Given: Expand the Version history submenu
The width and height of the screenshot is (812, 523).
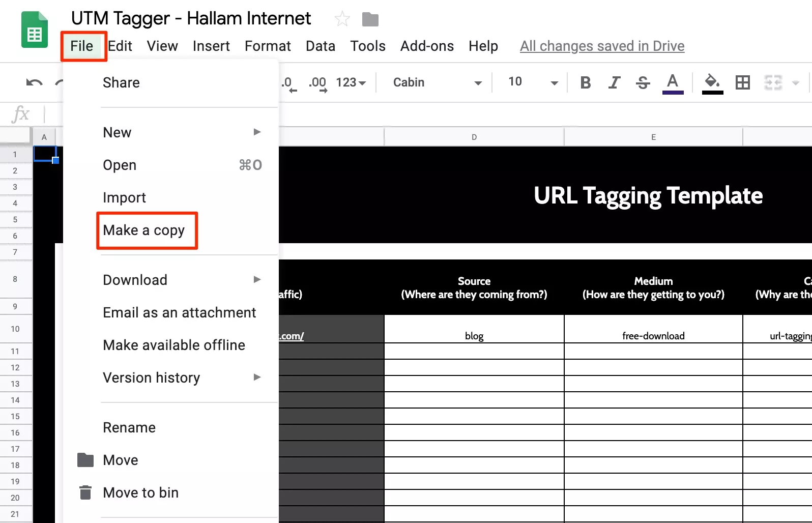Looking at the screenshot, I should click(x=182, y=377).
